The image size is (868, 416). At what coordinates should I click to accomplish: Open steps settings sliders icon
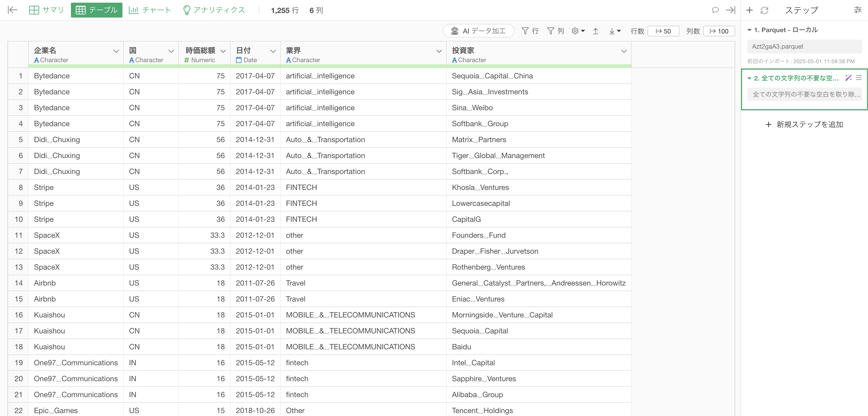[x=858, y=10]
